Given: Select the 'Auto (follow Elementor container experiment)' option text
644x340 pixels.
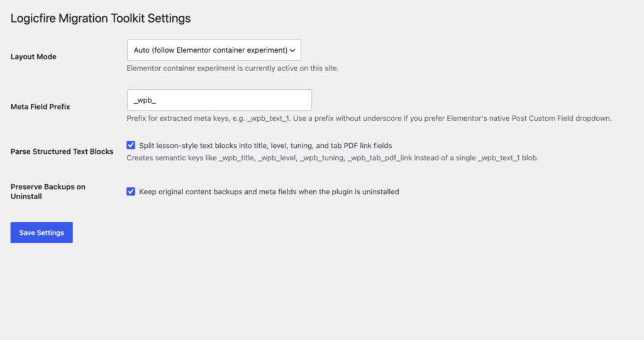Looking at the screenshot, I should tap(210, 50).
